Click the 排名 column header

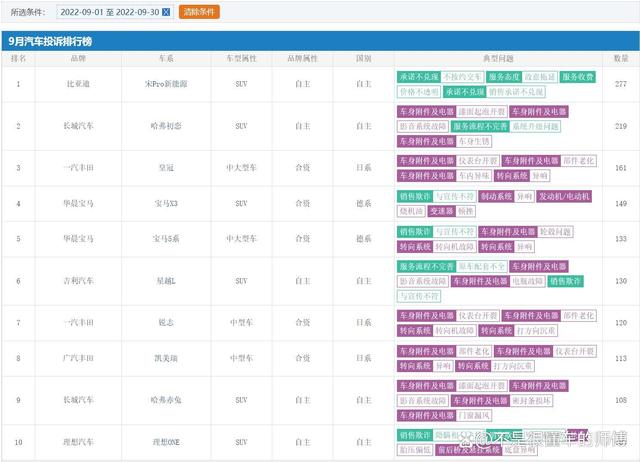click(x=18, y=58)
